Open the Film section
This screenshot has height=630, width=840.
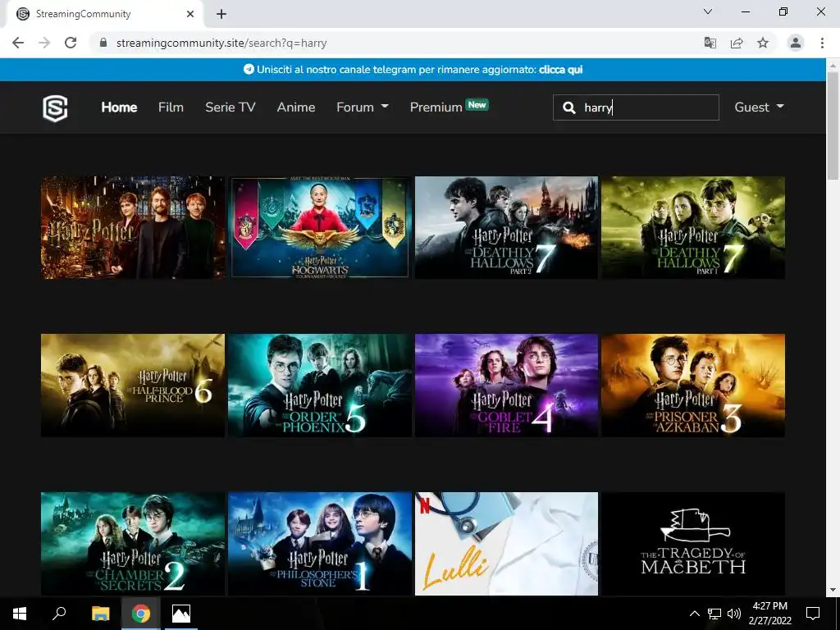[x=171, y=107]
